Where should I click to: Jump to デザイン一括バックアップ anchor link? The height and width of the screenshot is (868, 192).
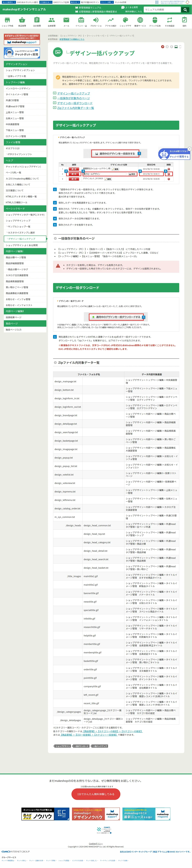[73, 93]
